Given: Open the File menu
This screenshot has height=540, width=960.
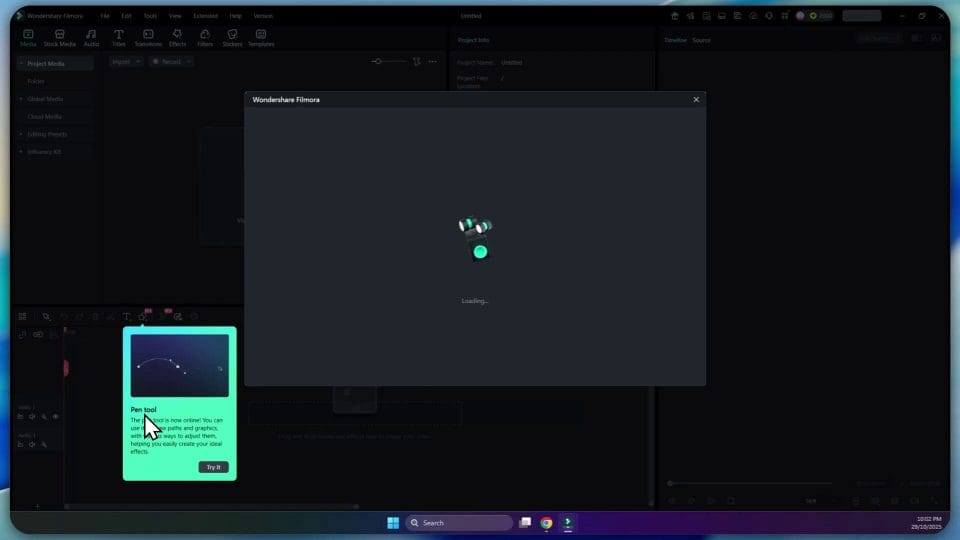Looking at the screenshot, I should click(x=105, y=16).
